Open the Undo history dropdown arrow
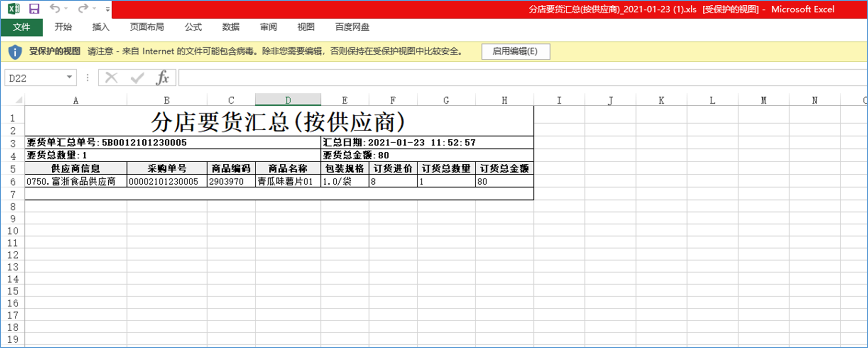 pos(66,9)
